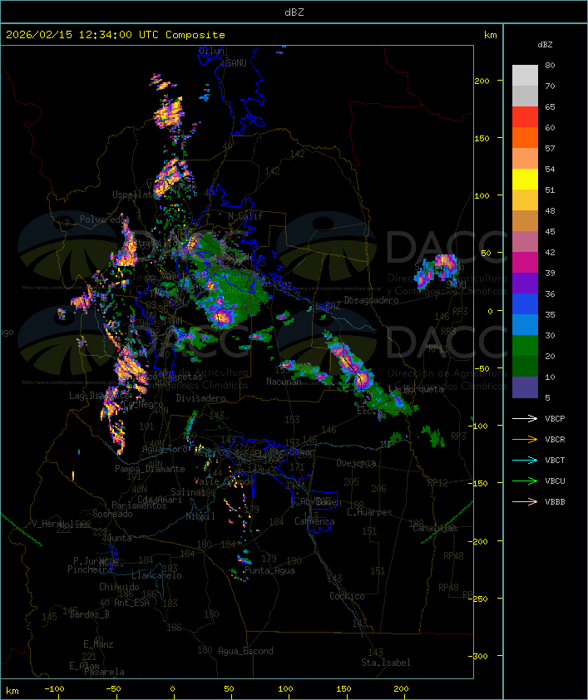588x700 pixels.
Task: Click the VBCU legend label
Action: click(x=555, y=481)
